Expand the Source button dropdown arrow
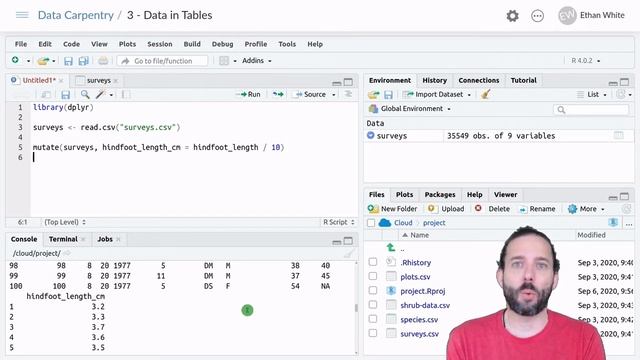The height and width of the screenshot is (360, 640). click(x=333, y=95)
